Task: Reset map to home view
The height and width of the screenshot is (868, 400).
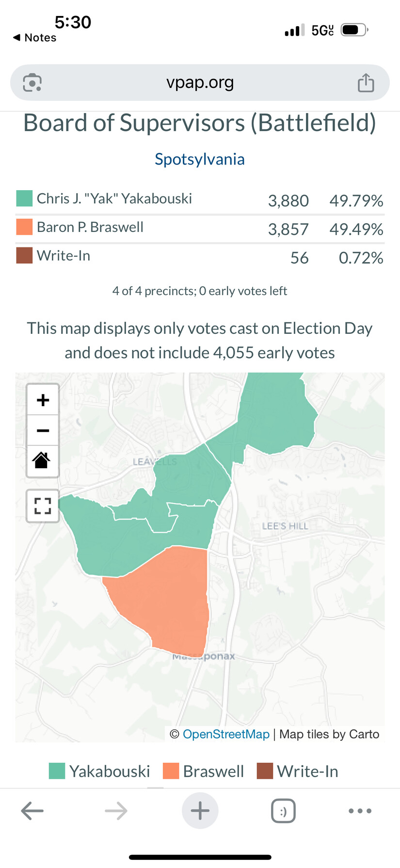Action: [43, 460]
